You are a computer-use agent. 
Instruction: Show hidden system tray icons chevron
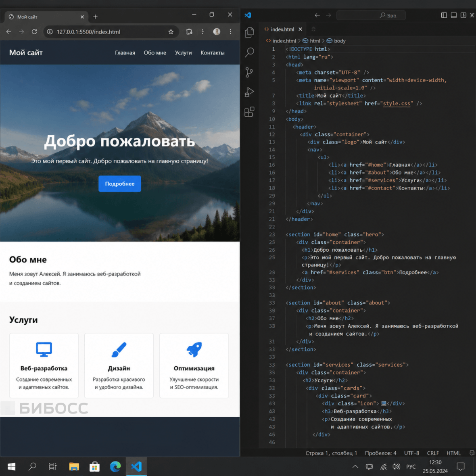355,467
